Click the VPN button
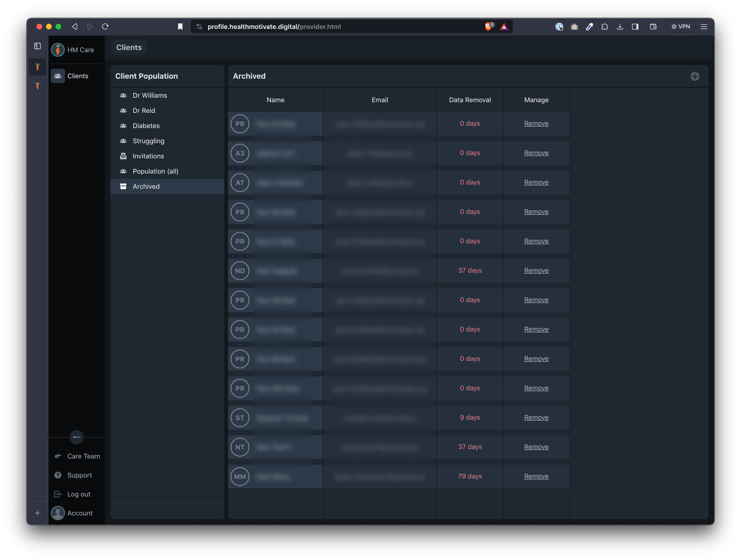Viewport: 741px width, 560px height. (681, 27)
